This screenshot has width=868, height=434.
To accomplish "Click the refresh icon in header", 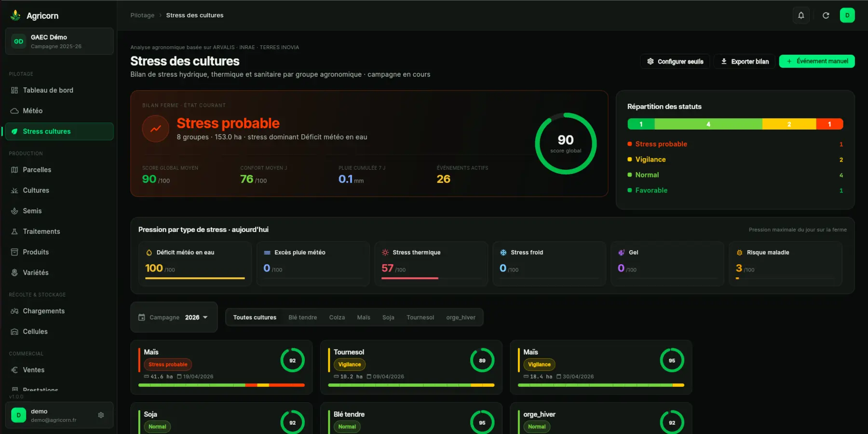I will [826, 15].
